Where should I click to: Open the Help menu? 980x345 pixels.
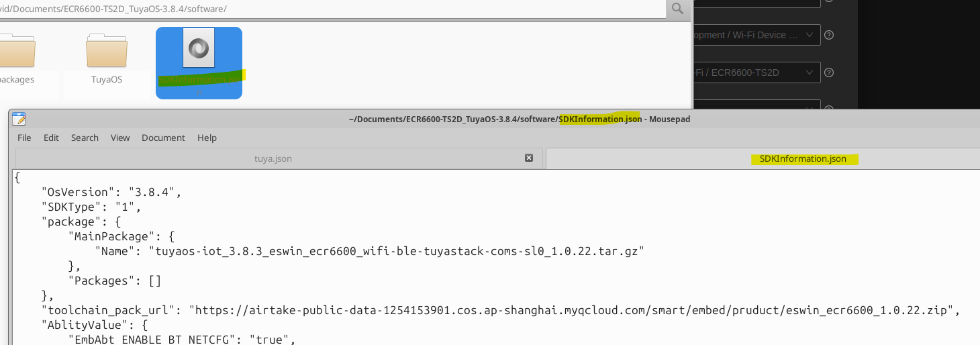[x=207, y=138]
